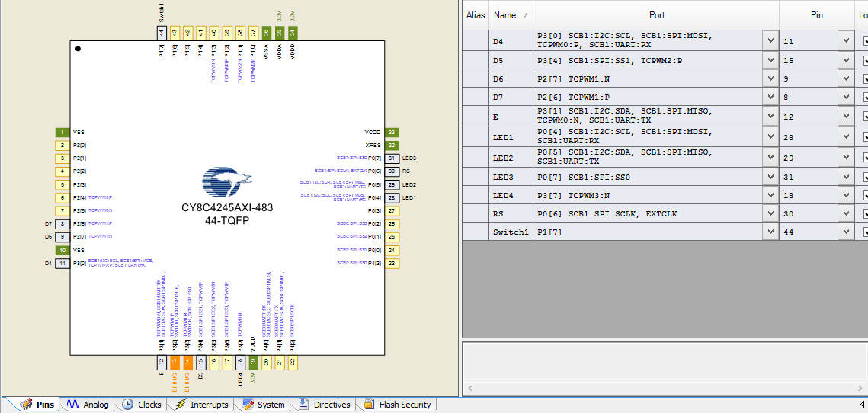Click the Pin column header

(816, 15)
